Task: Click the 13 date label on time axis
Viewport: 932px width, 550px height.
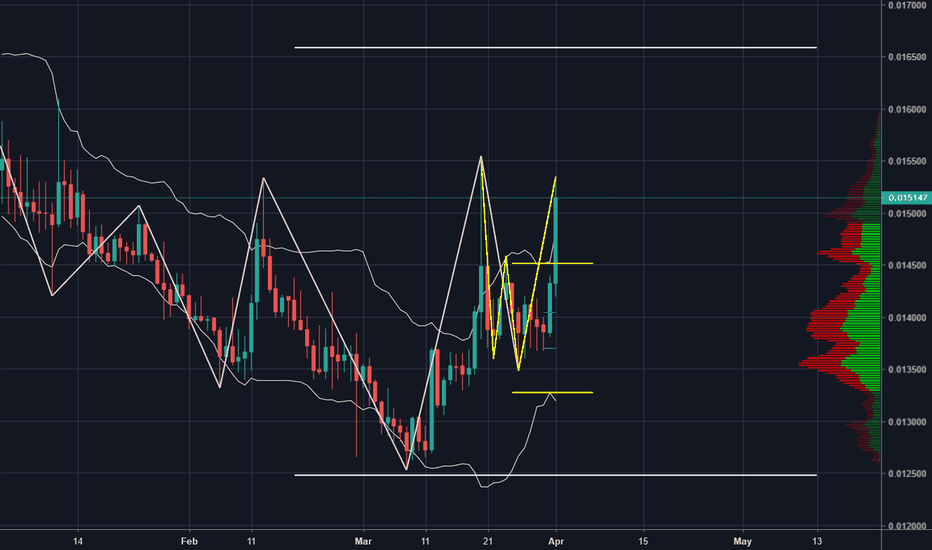Action: coord(817,541)
